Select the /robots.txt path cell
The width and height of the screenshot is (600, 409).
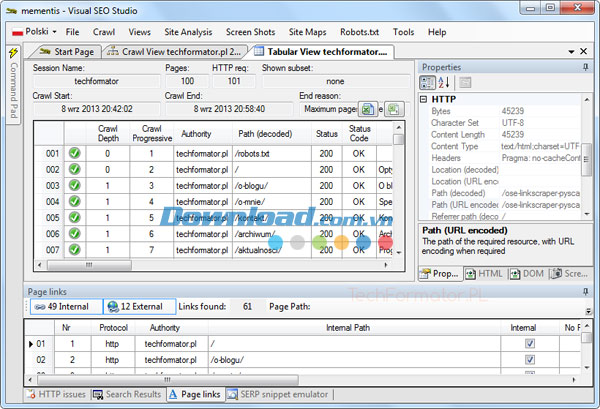pos(272,153)
